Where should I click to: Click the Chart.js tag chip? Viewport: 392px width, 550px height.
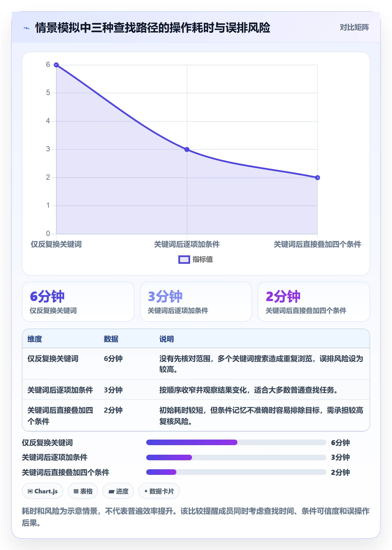pyautogui.click(x=43, y=491)
